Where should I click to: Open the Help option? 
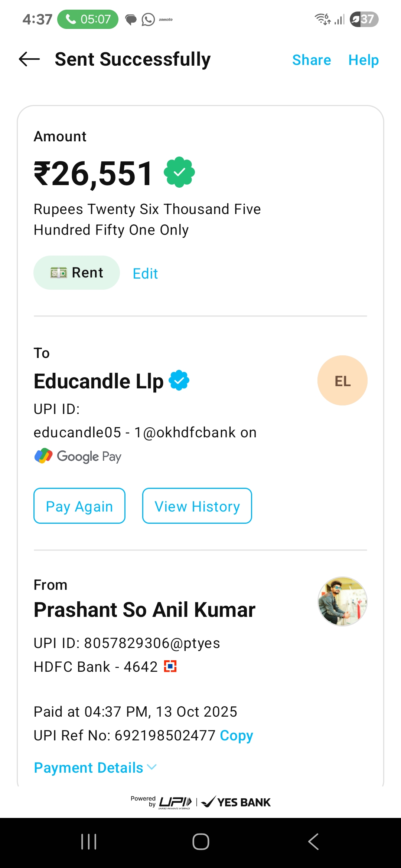pos(363,60)
